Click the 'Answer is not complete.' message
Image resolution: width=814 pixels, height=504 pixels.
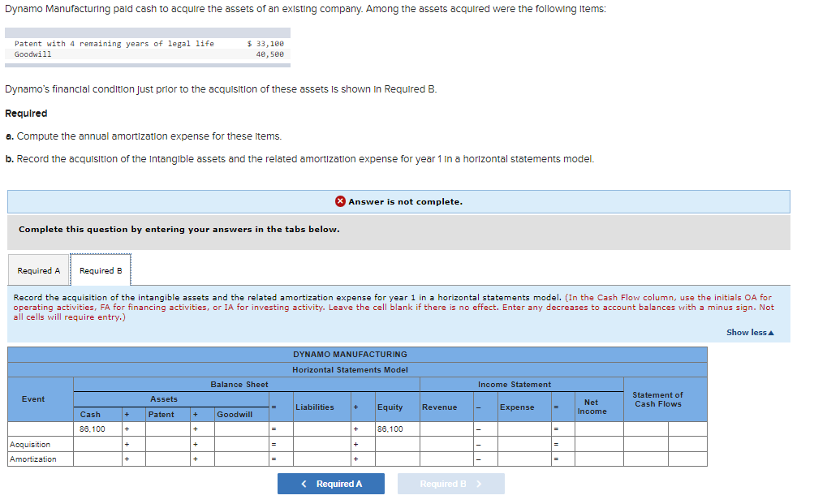coord(405,201)
